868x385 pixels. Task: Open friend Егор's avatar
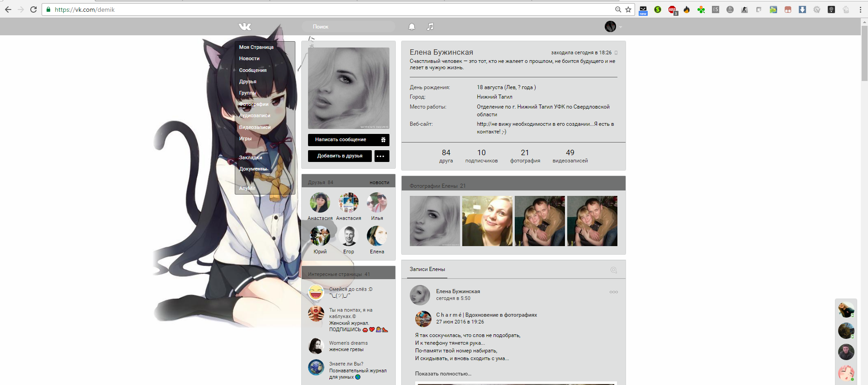click(x=349, y=236)
